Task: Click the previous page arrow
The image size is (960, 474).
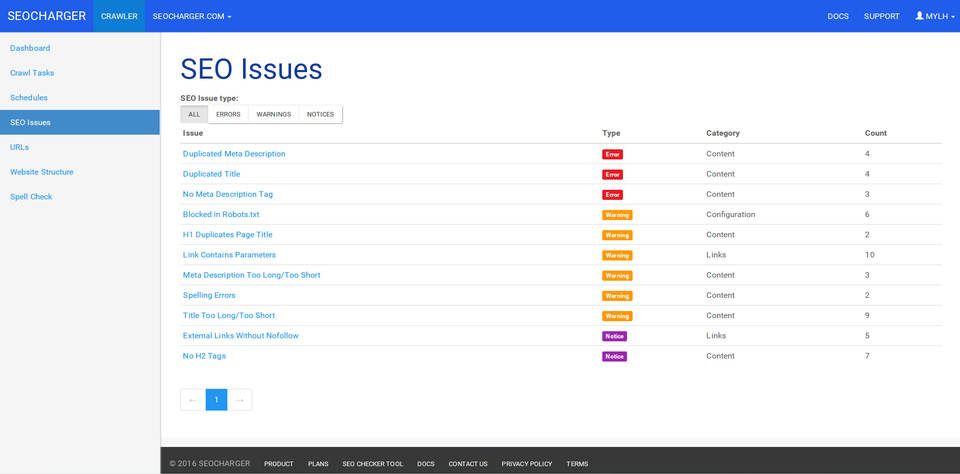Action: click(193, 400)
